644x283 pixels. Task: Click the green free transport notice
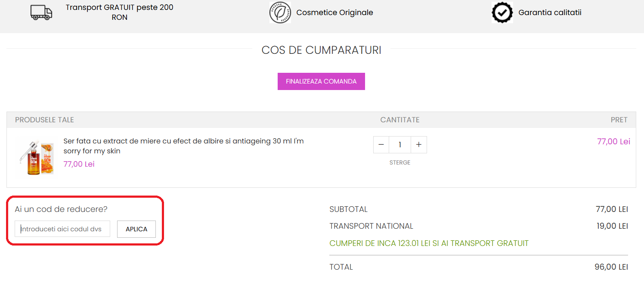click(429, 243)
